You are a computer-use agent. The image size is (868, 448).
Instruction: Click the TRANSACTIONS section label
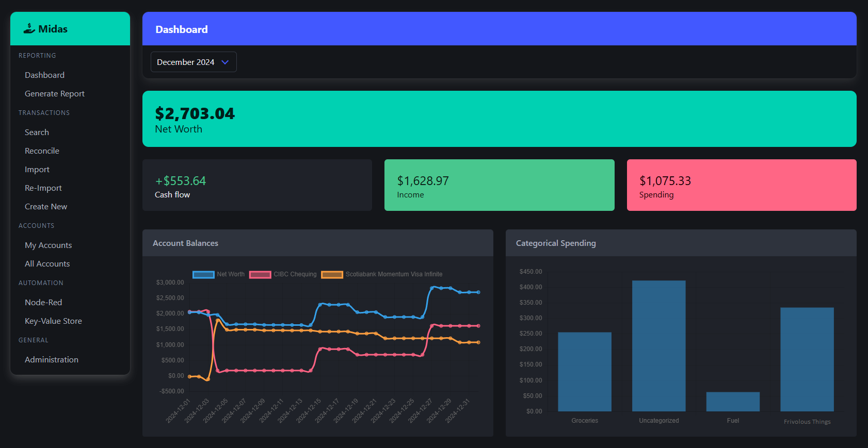44,113
